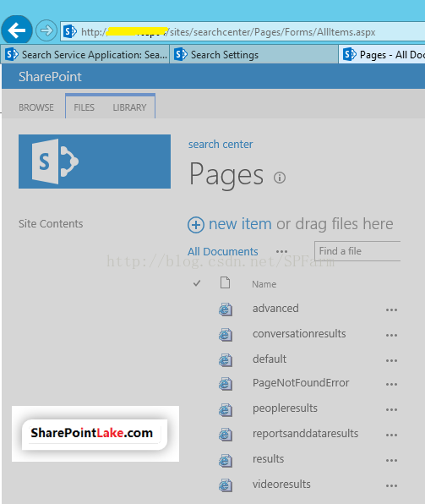The width and height of the screenshot is (425, 504).
Task: Open the results page file
Action: click(x=268, y=459)
